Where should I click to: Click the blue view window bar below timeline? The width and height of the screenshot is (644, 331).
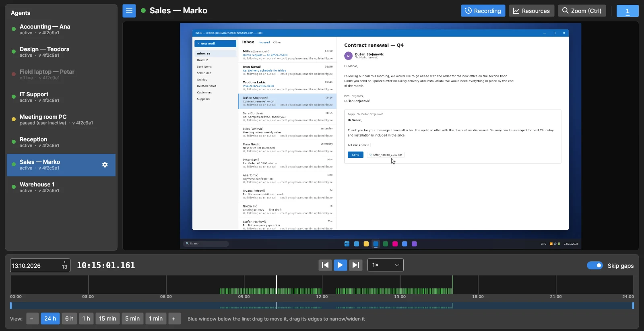(322, 306)
